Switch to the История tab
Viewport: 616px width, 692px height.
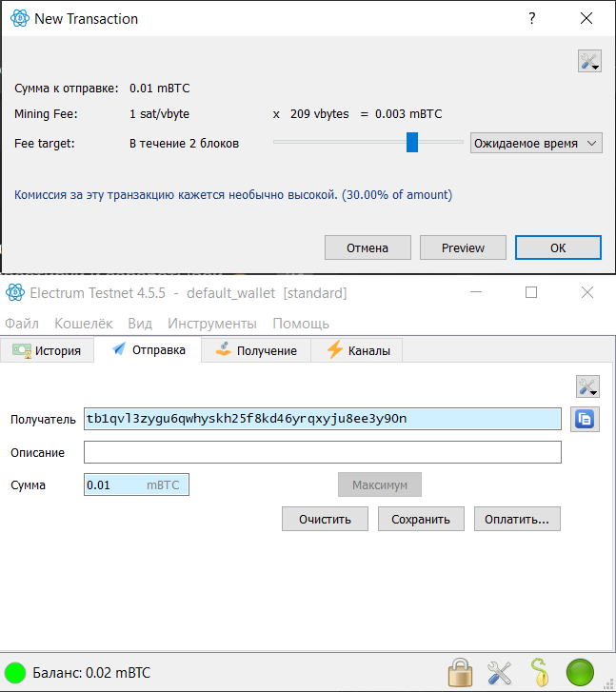(47, 351)
